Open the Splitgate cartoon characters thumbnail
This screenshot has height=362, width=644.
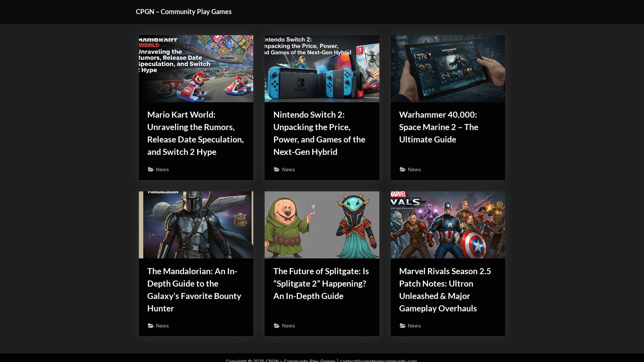click(322, 225)
